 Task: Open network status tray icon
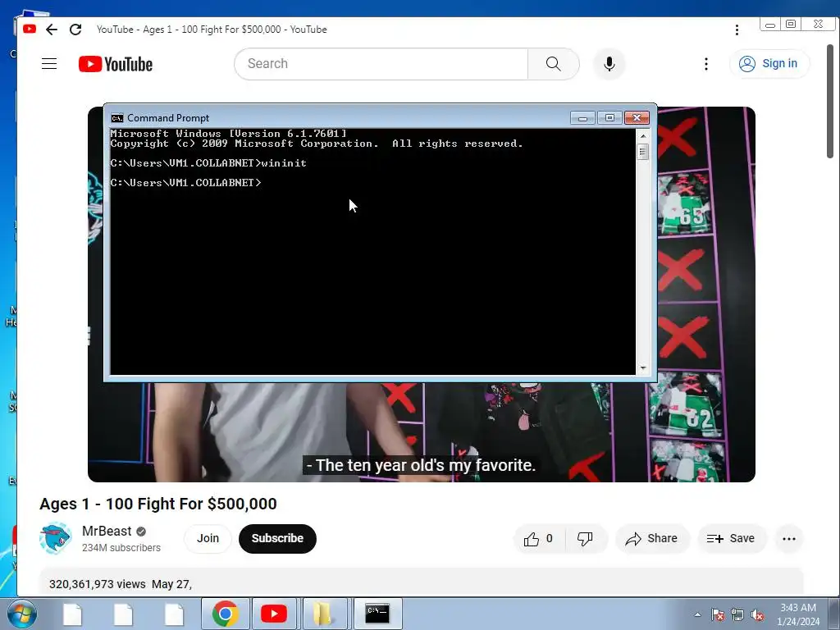pyautogui.click(x=737, y=614)
